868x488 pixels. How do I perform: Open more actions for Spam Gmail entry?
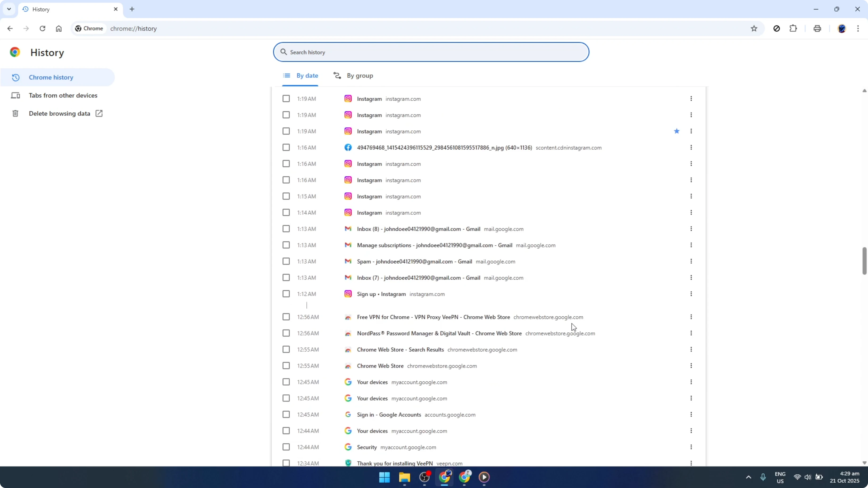click(x=691, y=261)
